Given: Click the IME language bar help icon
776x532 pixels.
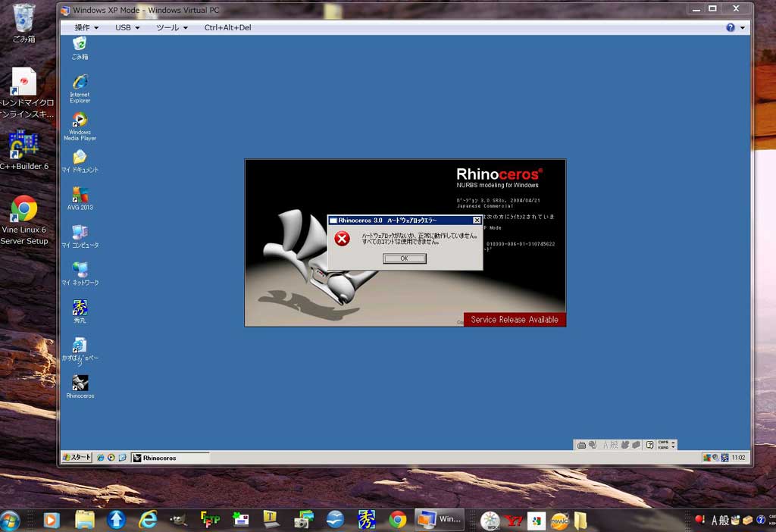Looking at the screenshot, I should click(x=649, y=445).
